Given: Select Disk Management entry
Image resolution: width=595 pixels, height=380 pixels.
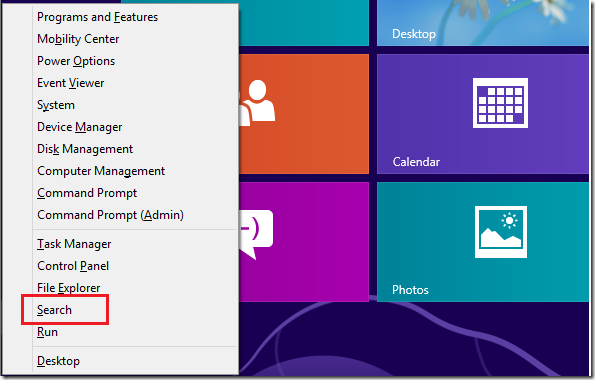Looking at the screenshot, I should tap(85, 149).
